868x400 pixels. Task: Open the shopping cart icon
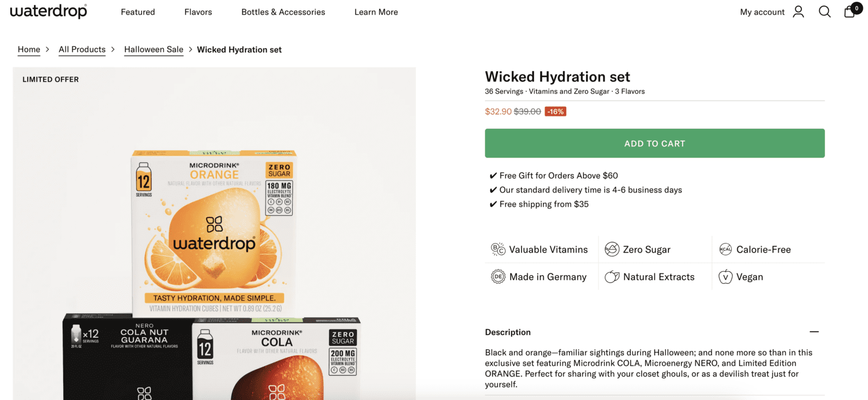click(x=849, y=11)
